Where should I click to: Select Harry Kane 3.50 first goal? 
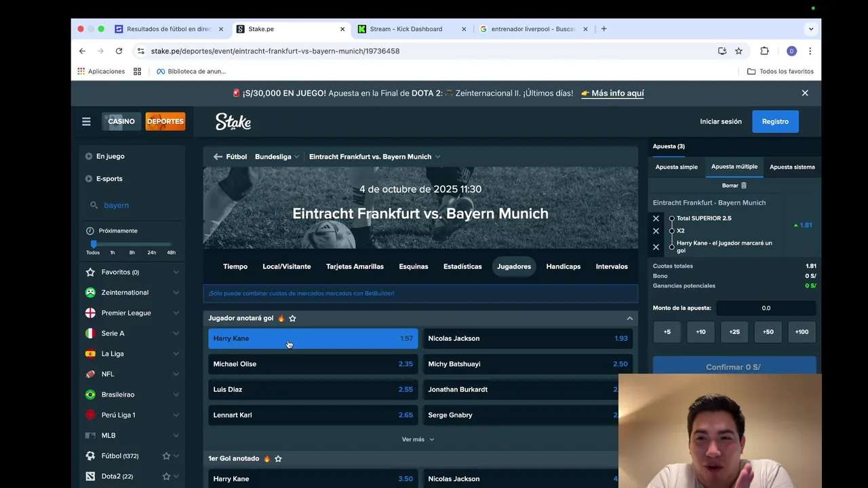[x=313, y=479]
